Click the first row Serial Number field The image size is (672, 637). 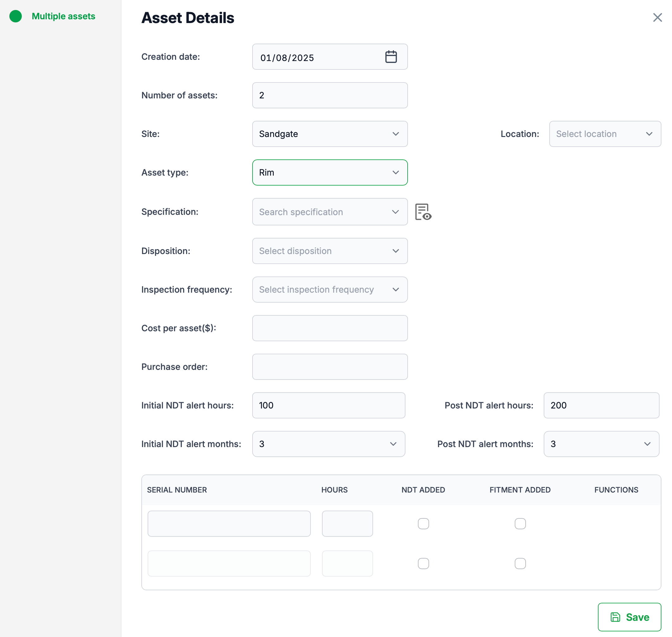(x=229, y=523)
